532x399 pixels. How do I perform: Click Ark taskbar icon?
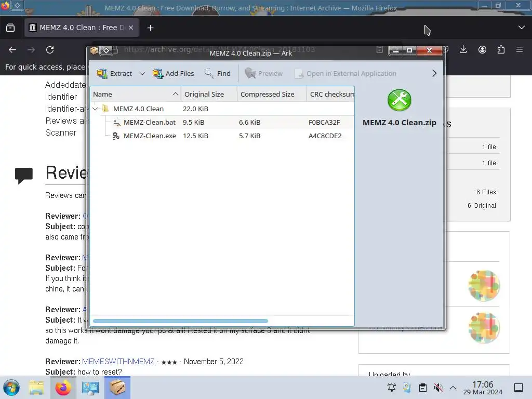117,388
